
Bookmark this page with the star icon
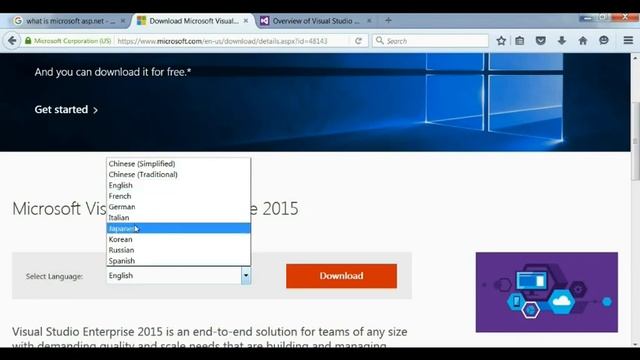(x=501, y=41)
